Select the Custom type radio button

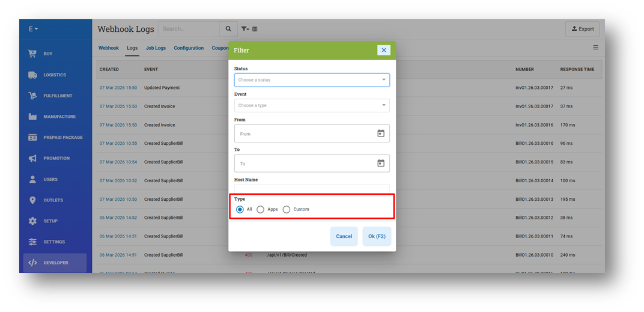(287, 209)
